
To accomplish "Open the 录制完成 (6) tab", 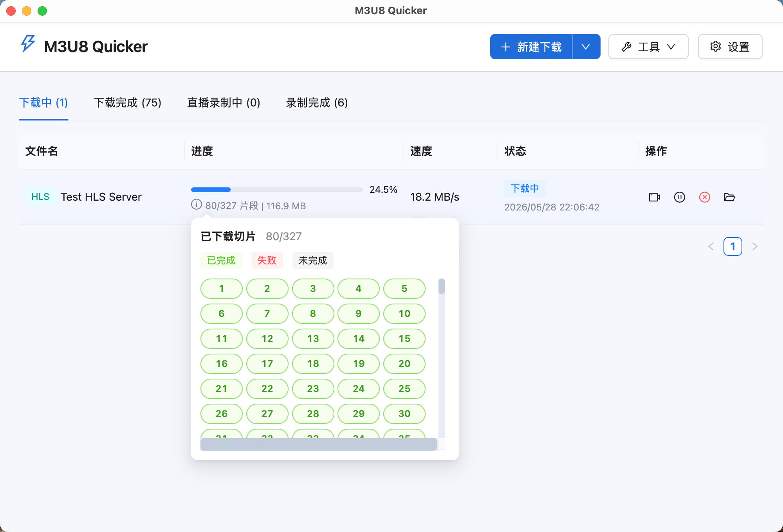I will point(317,103).
